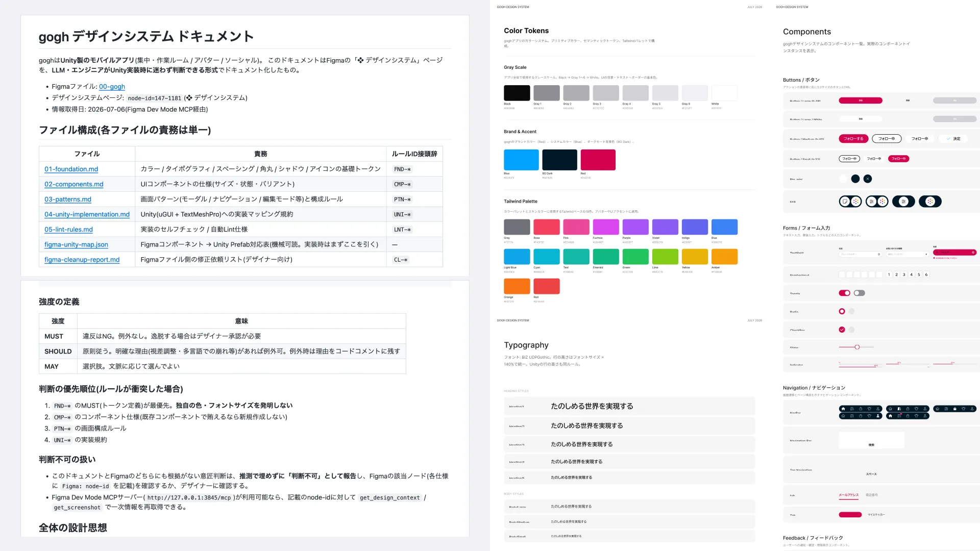This screenshot has width=980, height=551.
Task: Click the white placeholder TextField input
Action: point(861,254)
